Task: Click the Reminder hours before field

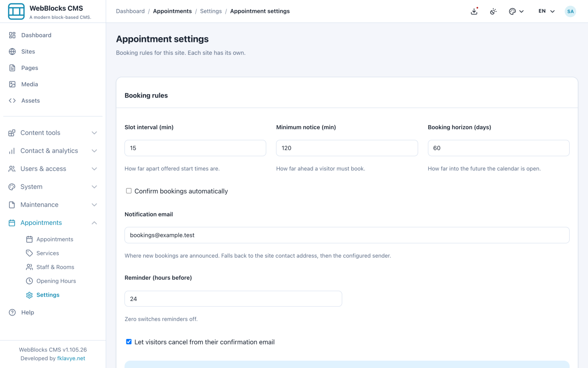Action: (x=233, y=299)
